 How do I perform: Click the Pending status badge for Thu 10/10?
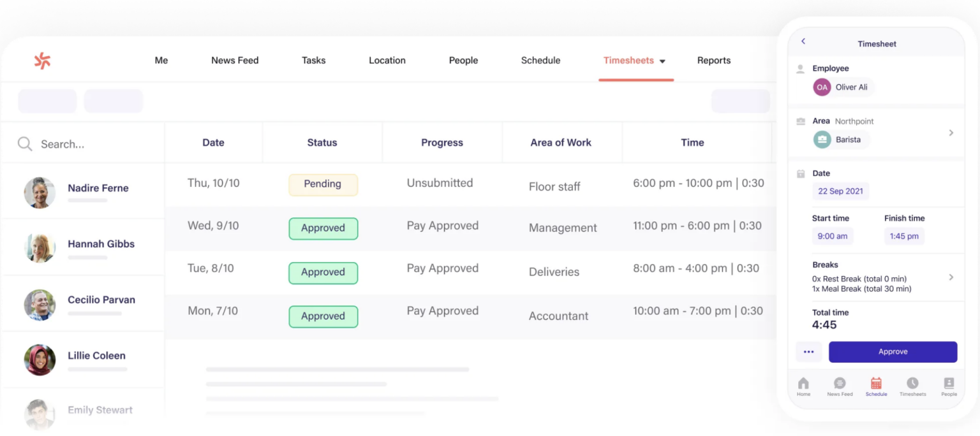point(323,184)
